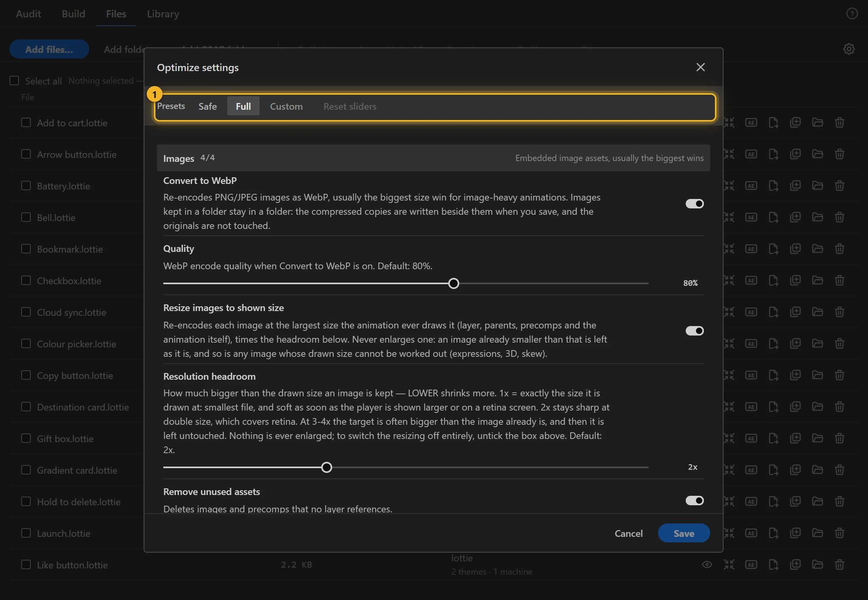868x600 pixels.
Task: Delete Destination card.lottie with trash icon
Action: [x=840, y=407]
